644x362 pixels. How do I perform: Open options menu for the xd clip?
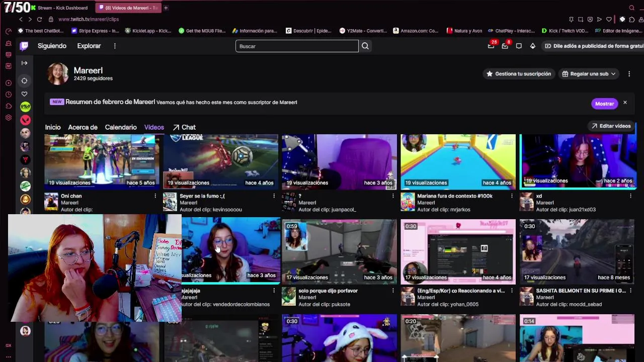tap(630, 196)
